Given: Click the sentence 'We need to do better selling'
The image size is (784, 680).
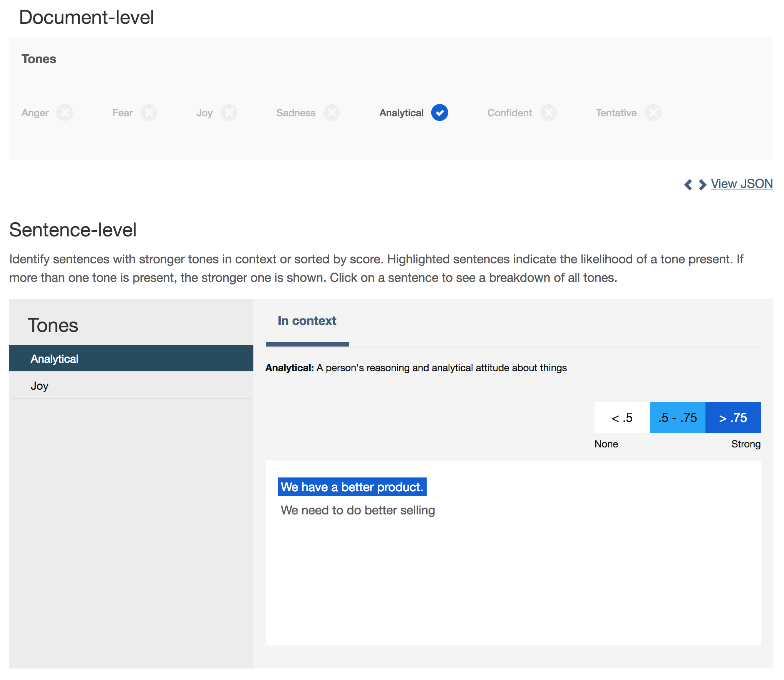Looking at the screenshot, I should pos(358,510).
